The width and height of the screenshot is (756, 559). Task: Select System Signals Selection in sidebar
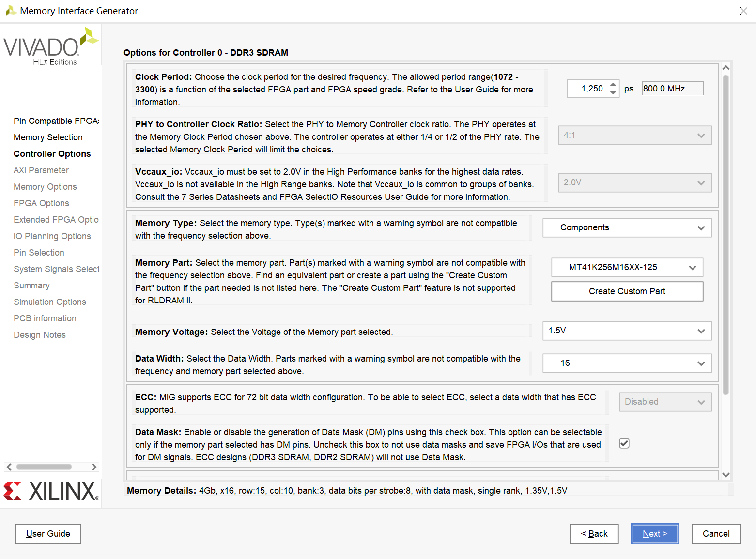[x=56, y=269]
